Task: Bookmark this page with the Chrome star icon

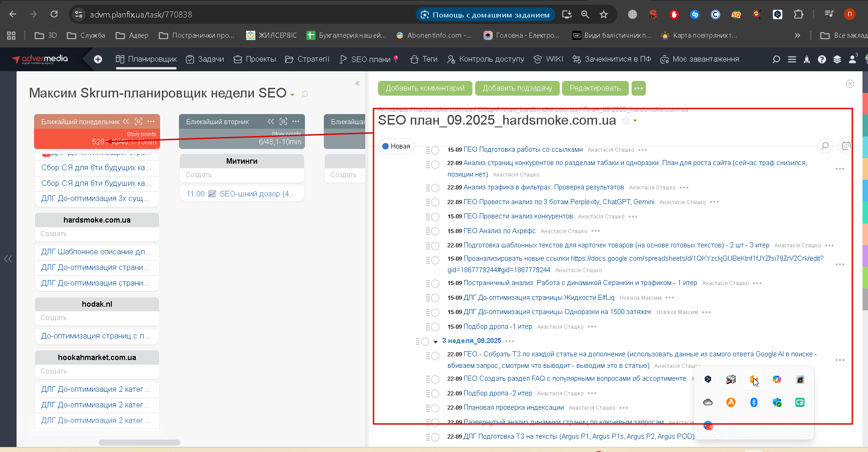Action: pos(604,15)
